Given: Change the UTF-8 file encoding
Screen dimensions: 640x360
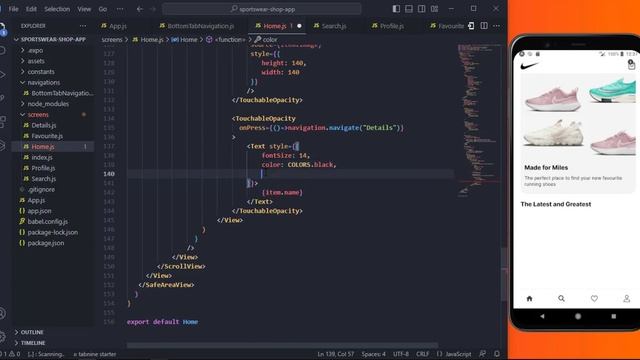Looking at the screenshot, I should [x=401, y=354].
